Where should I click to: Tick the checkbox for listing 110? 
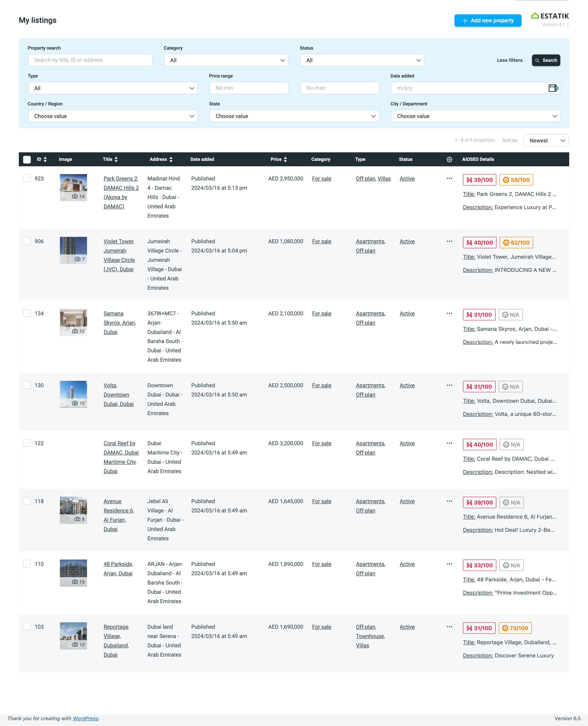[27, 563]
